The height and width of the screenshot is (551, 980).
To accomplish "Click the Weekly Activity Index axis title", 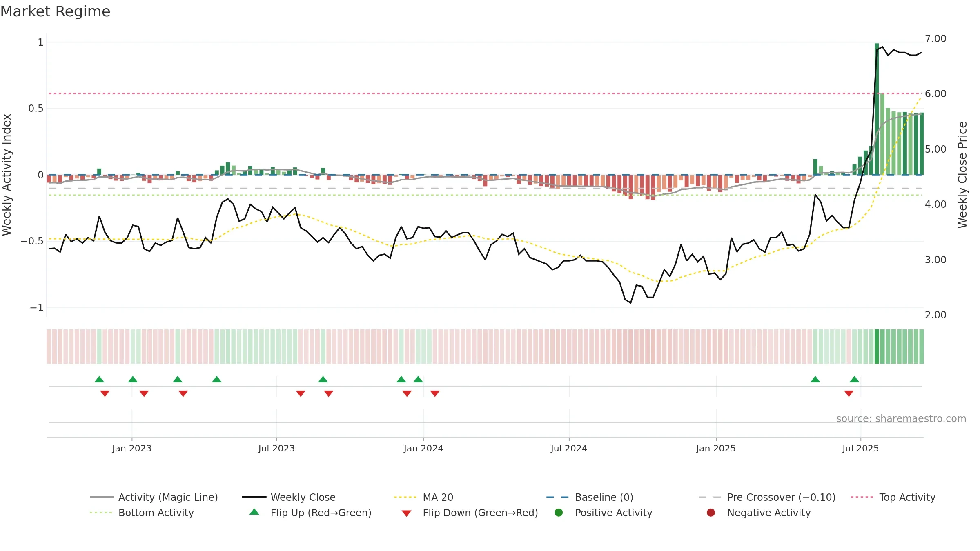I will 7,175.
